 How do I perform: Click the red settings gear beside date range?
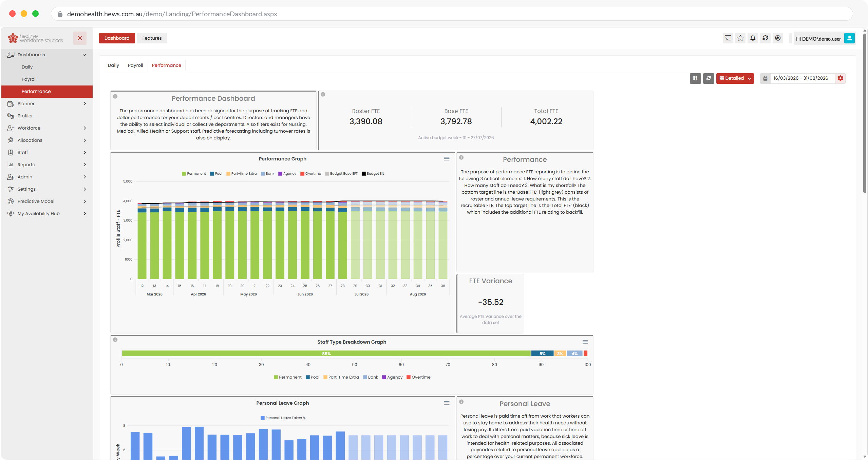840,78
